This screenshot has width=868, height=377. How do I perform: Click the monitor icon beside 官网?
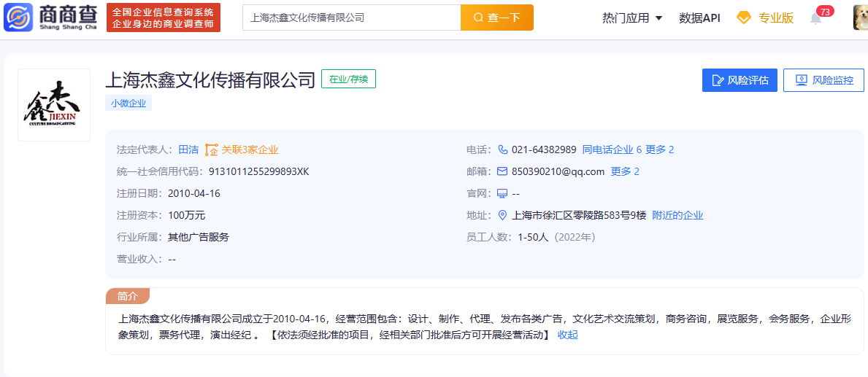coord(503,193)
